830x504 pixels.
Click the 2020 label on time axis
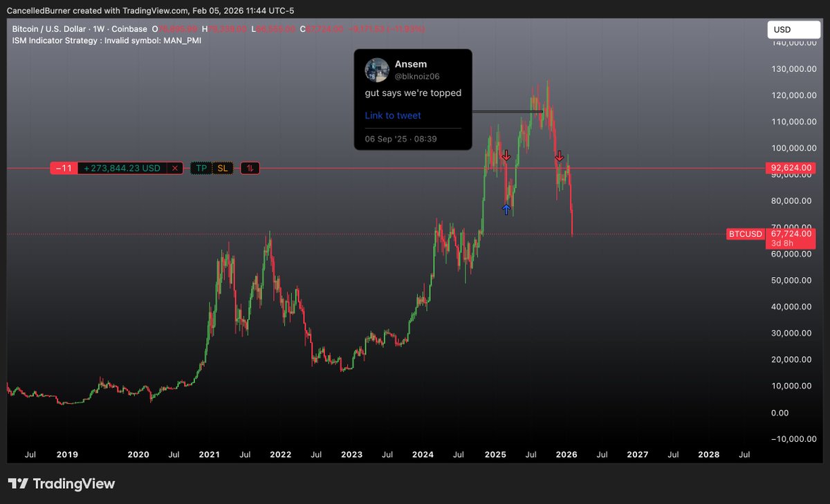[138, 455]
